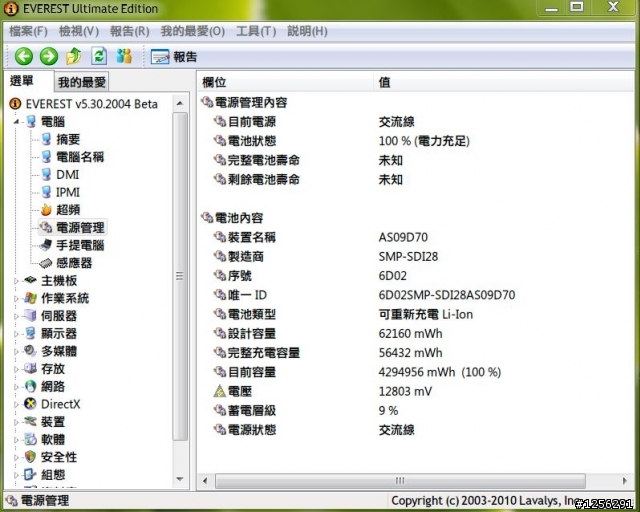Click the 伺服器 server icon
The image size is (640, 512).
31,316
